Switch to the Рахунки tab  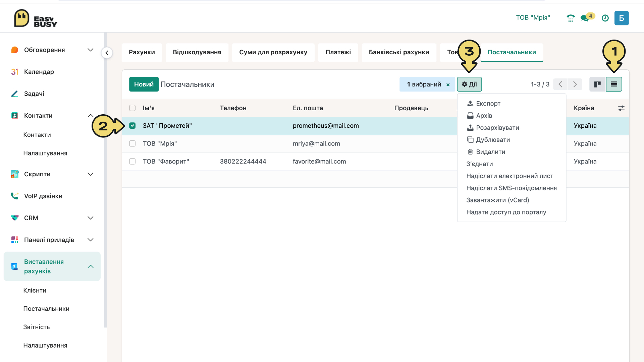click(x=142, y=52)
